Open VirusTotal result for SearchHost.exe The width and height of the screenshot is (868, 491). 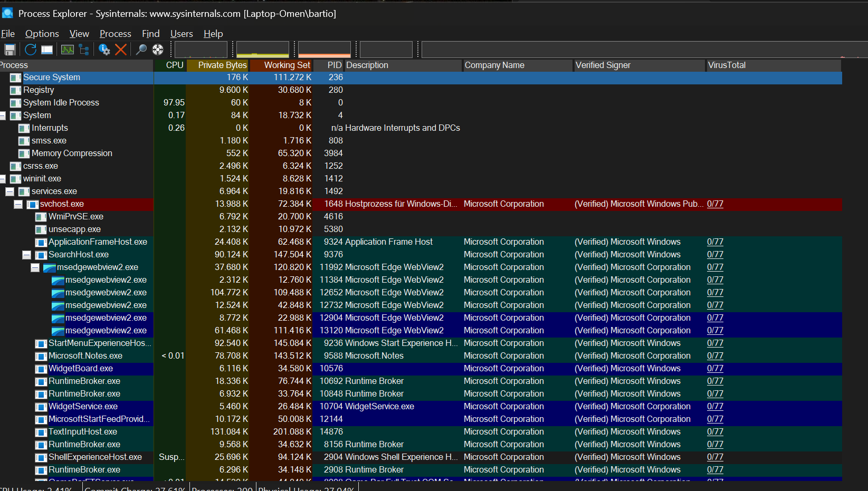coord(715,255)
